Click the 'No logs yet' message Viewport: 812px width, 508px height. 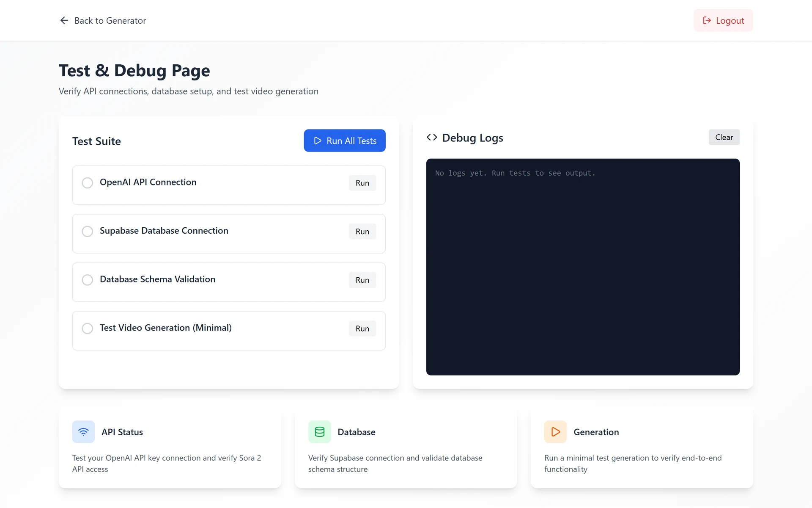pos(515,173)
